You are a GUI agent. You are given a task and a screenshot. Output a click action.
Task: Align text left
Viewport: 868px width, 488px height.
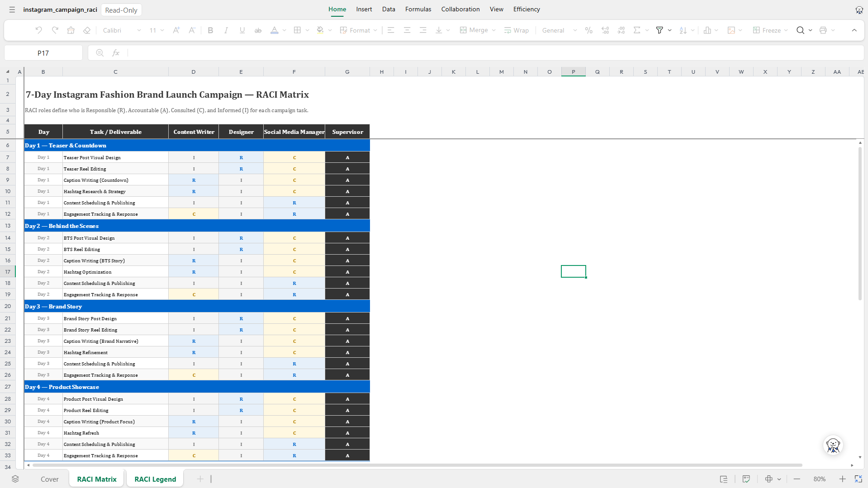pyautogui.click(x=391, y=30)
